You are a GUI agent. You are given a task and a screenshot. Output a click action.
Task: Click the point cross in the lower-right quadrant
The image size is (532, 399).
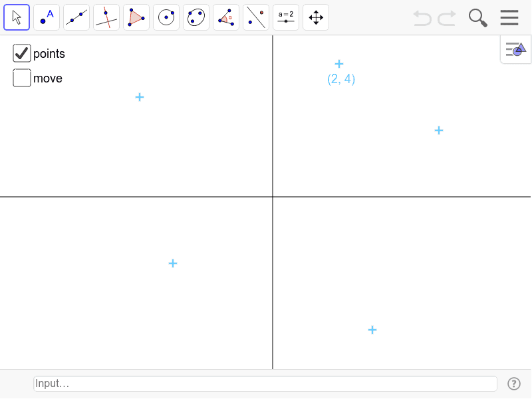[x=372, y=330]
